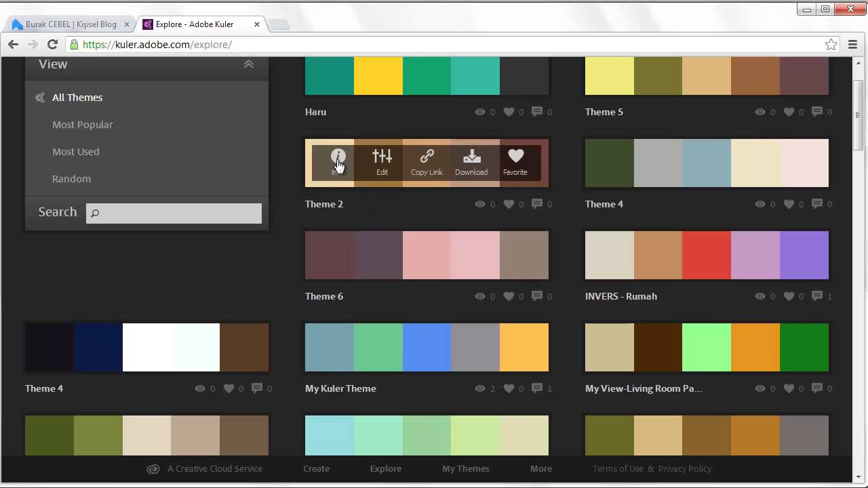
Task: Click the eye icon under My Kuler Theme
Action: pos(480,388)
